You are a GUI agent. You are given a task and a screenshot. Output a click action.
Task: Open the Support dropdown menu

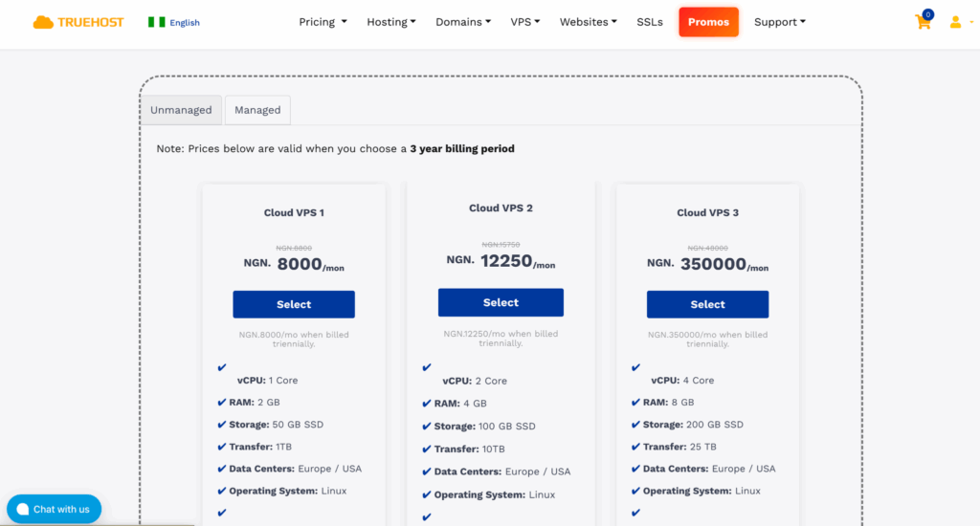click(779, 22)
